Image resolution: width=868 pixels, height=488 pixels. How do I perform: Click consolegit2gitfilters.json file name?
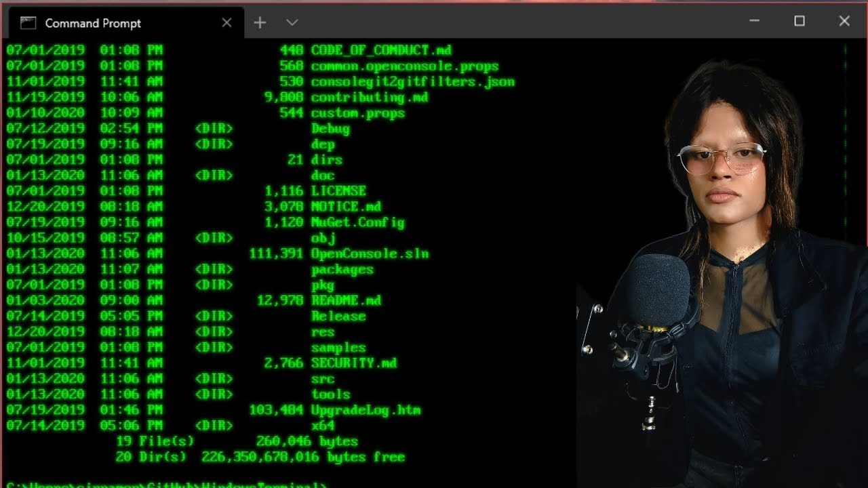413,82
